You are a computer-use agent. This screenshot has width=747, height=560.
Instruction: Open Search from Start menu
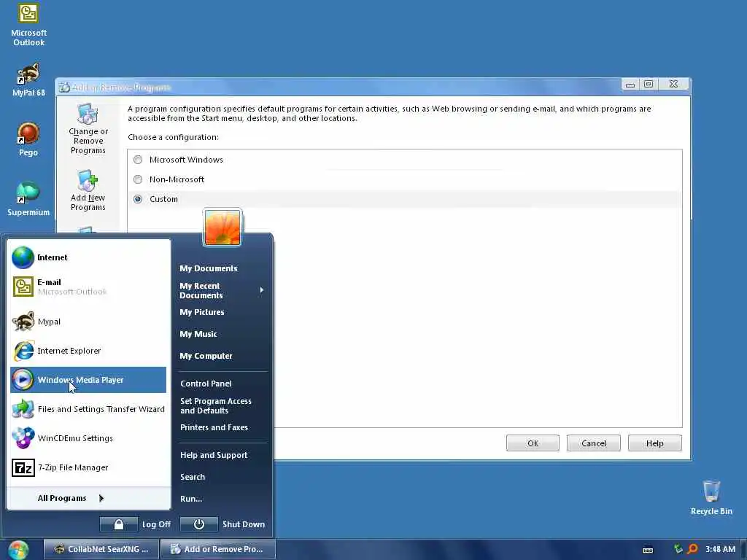click(193, 477)
